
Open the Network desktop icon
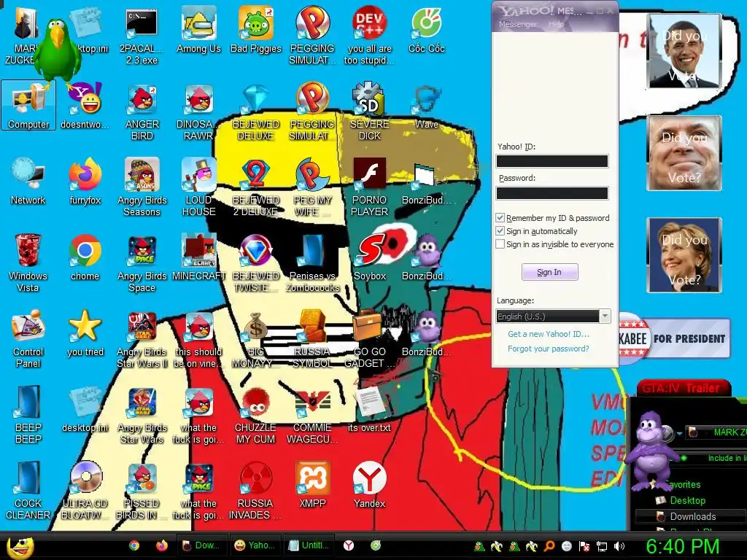pyautogui.click(x=28, y=182)
